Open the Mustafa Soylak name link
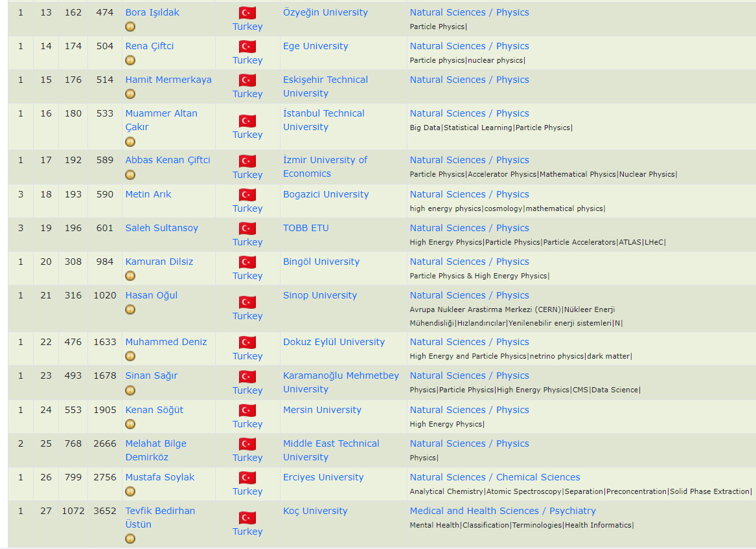Viewport: 756px width, 549px height. click(160, 477)
